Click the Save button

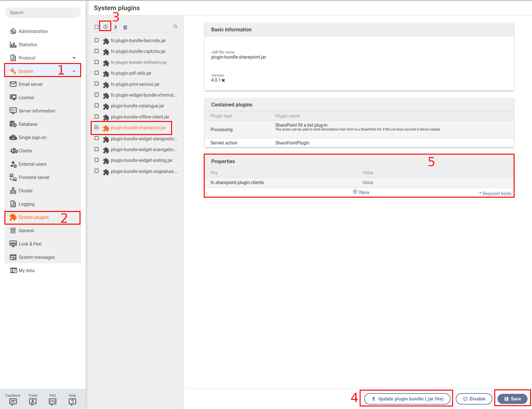(512, 399)
